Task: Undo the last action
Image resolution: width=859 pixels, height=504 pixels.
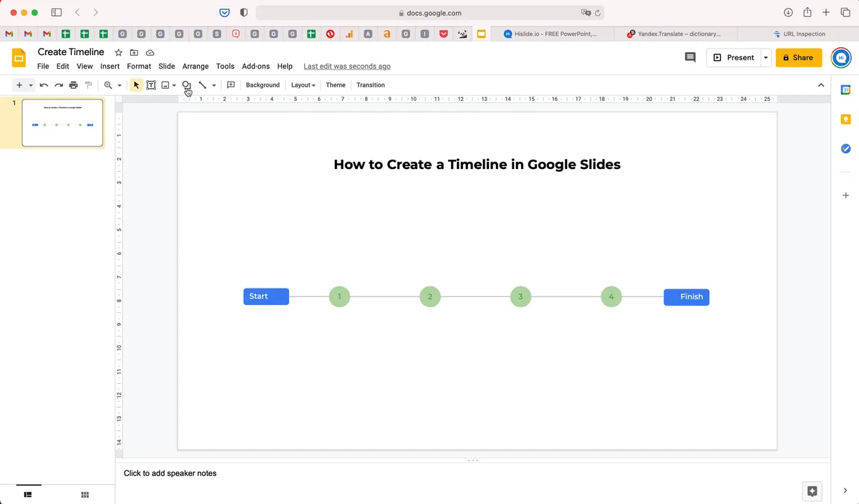Action: point(44,85)
